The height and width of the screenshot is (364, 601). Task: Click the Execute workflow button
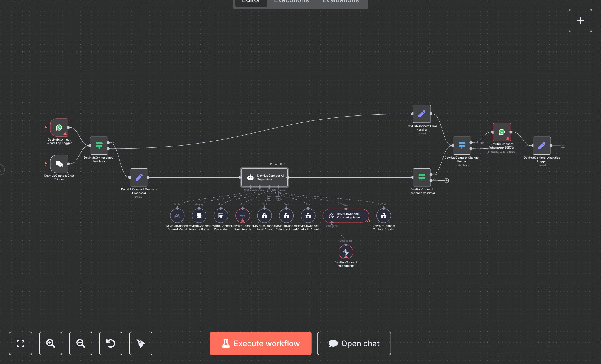click(260, 343)
